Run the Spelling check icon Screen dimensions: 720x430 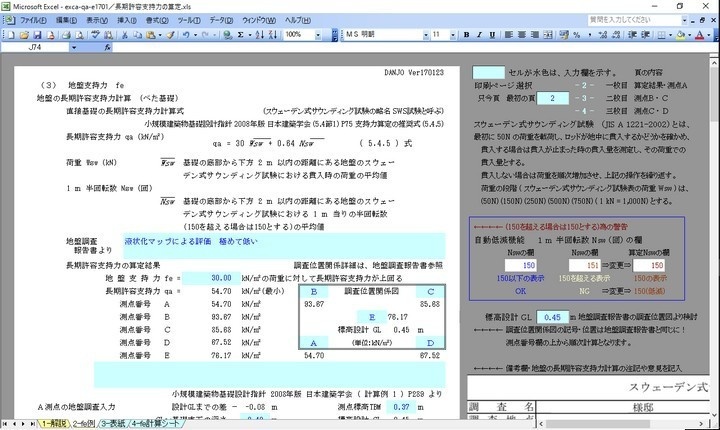(x=96, y=35)
